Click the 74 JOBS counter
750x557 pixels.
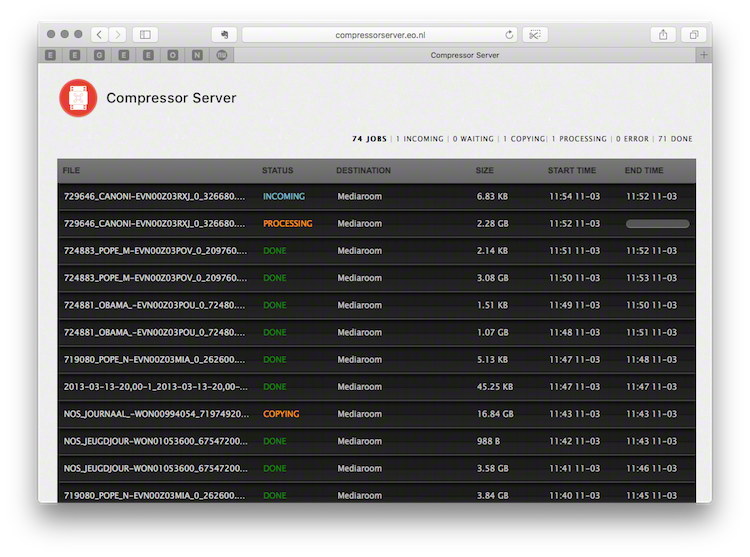point(369,139)
